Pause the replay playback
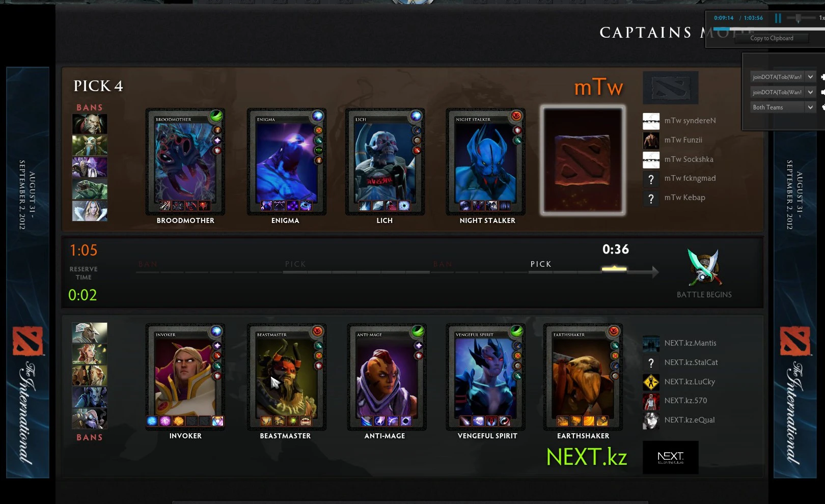This screenshot has height=504, width=825. click(778, 18)
